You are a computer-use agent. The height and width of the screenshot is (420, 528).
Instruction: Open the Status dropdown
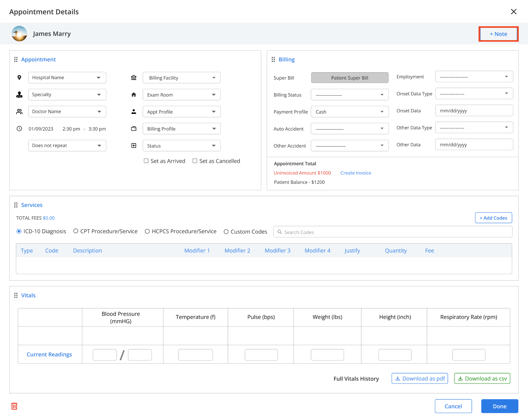[181, 145]
